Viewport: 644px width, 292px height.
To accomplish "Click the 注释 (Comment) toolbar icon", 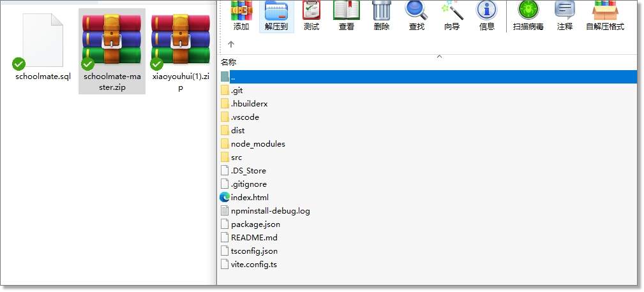I will click(565, 11).
